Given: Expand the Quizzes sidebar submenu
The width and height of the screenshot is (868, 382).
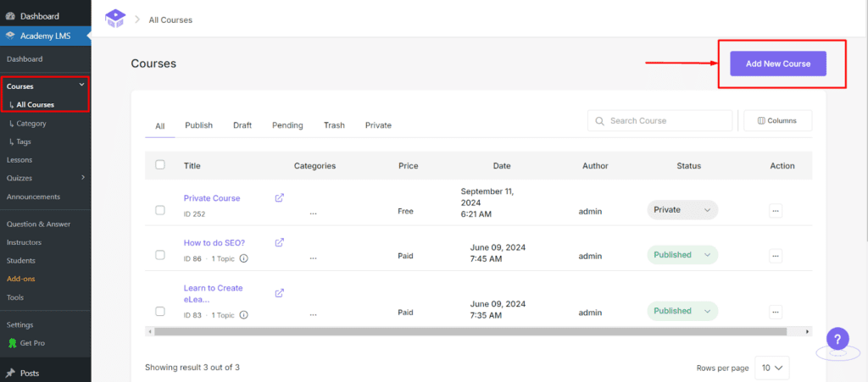Looking at the screenshot, I should [82, 178].
